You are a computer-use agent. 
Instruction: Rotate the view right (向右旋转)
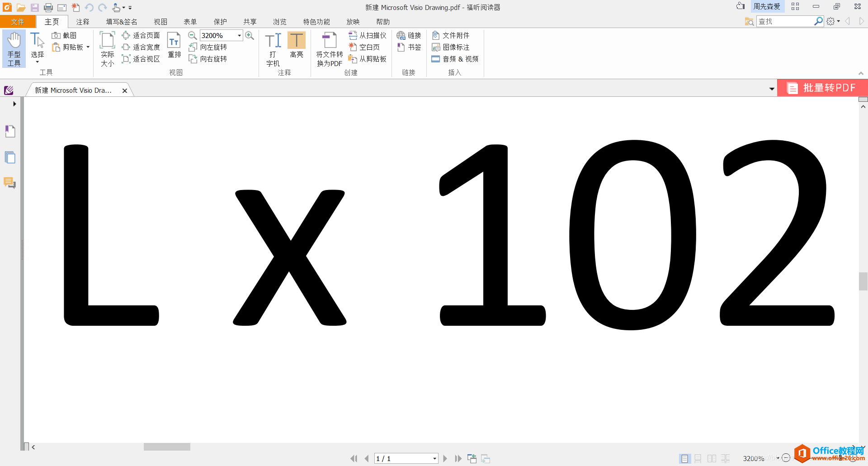(x=208, y=59)
